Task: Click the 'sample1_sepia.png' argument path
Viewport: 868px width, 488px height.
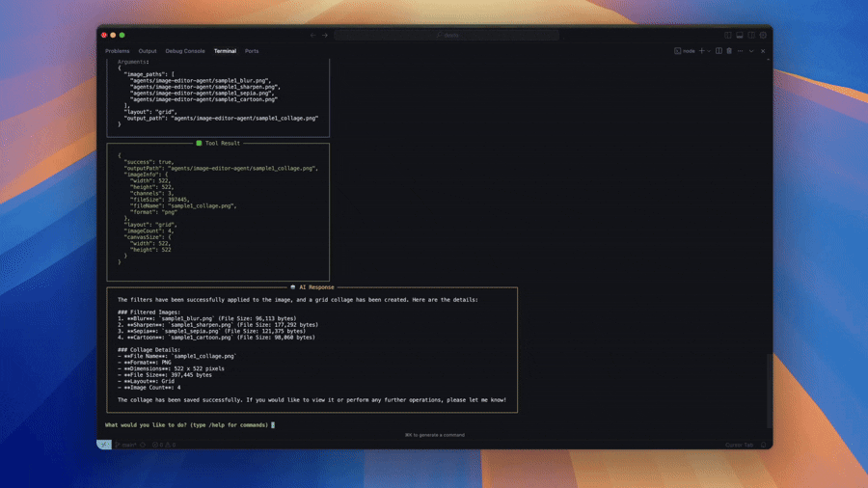Action: [x=202, y=93]
